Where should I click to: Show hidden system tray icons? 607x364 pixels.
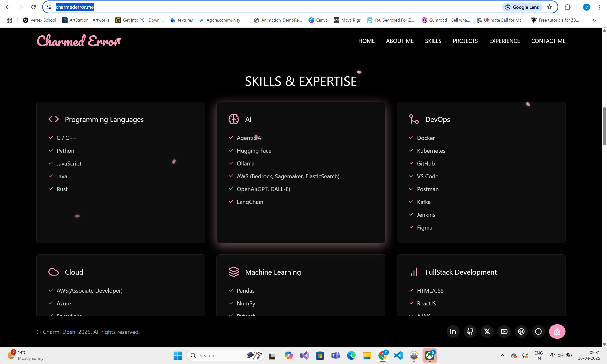click(x=502, y=355)
